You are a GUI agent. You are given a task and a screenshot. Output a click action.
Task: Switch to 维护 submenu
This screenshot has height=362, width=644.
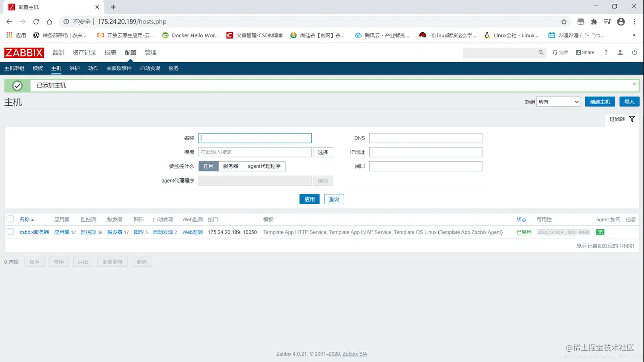click(x=75, y=68)
